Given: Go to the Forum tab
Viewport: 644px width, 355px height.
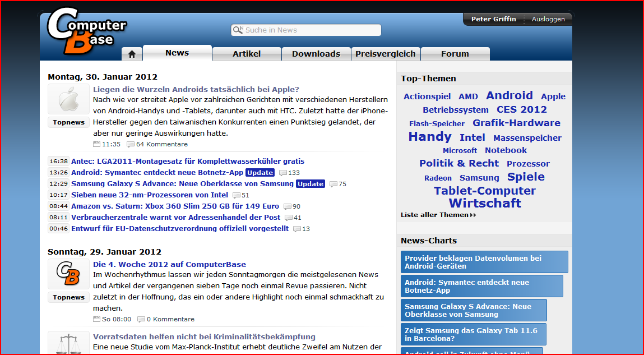Looking at the screenshot, I should [455, 54].
